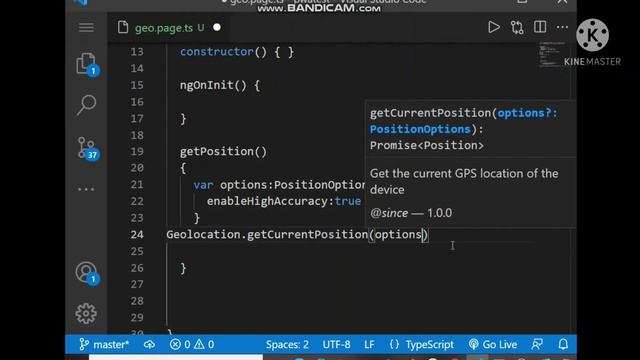
Task: Change end of line sequence LF
Action: pyautogui.click(x=369, y=344)
